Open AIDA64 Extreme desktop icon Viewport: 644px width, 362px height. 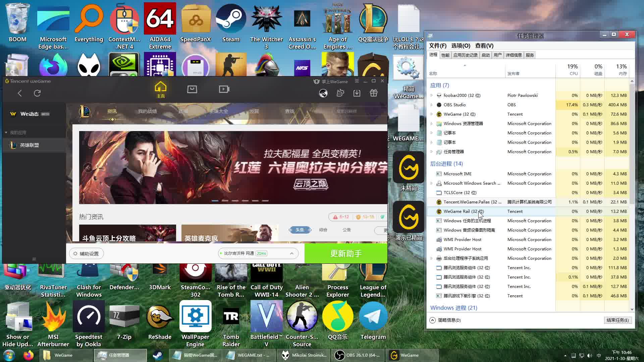[160, 26]
